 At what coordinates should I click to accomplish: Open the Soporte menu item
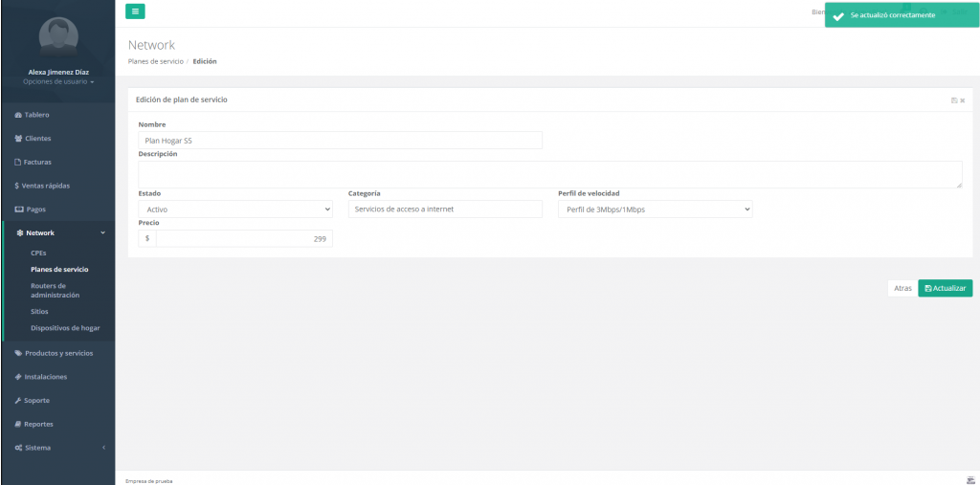[x=58, y=401]
